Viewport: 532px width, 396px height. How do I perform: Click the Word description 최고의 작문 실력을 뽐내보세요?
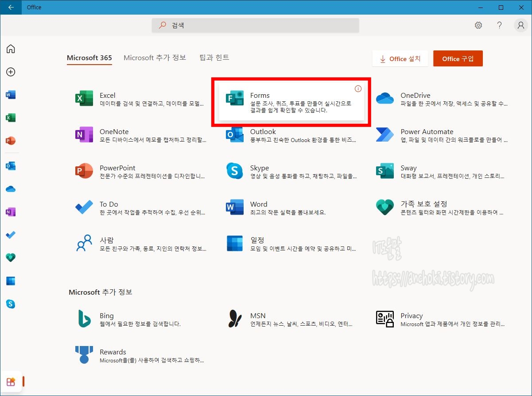click(288, 212)
